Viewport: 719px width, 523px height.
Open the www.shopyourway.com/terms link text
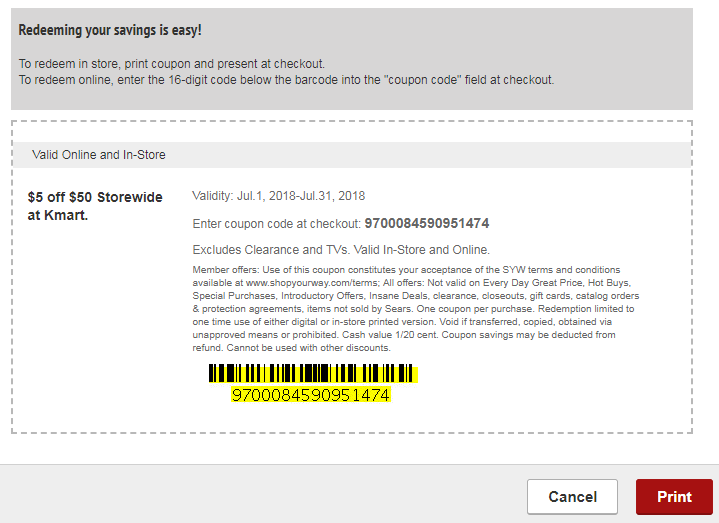click(x=312, y=283)
